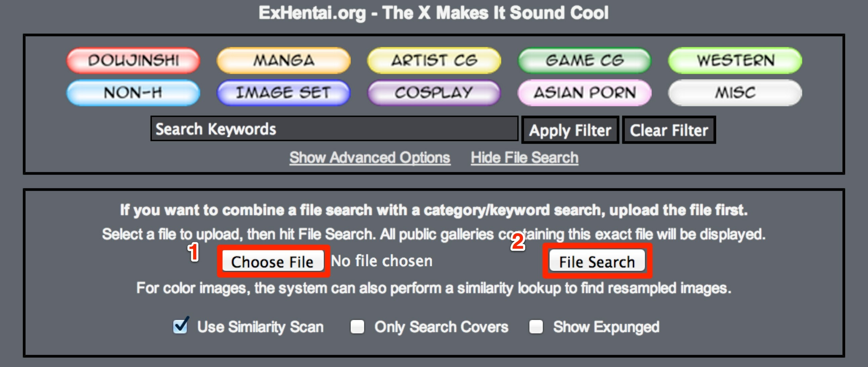The height and width of the screenshot is (367, 868).
Task: Select the Game CG category button
Action: click(x=584, y=60)
